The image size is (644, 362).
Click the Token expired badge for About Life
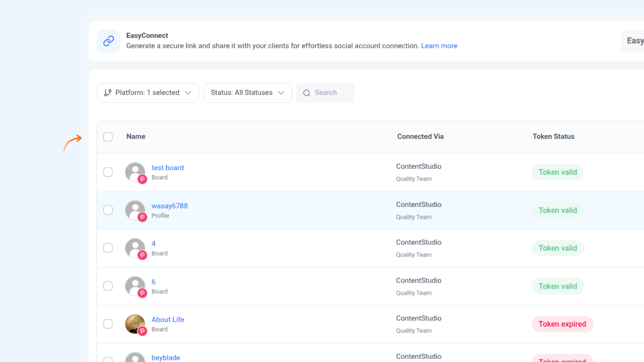562,324
